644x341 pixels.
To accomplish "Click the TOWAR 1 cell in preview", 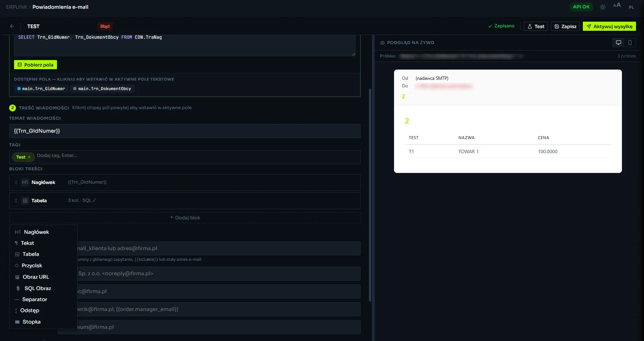I will [468, 151].
